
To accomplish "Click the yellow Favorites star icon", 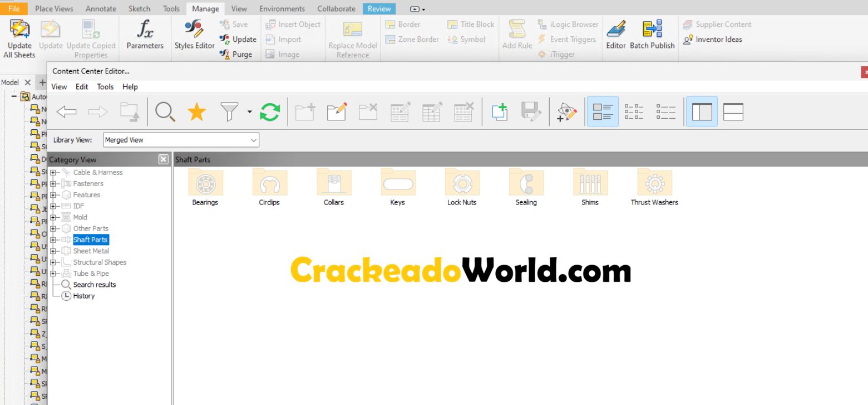I will pos(196,111).
